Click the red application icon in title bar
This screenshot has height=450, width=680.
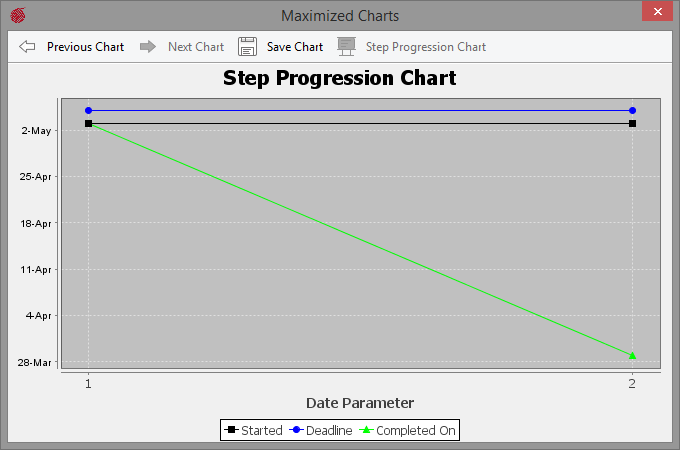[x=17, y=15]
